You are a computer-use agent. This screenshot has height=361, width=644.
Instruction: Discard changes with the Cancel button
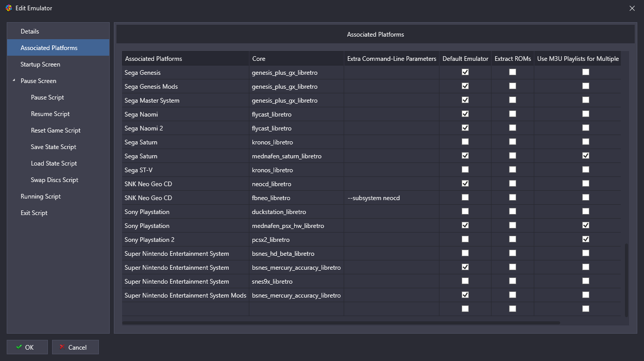pos(75,347)
